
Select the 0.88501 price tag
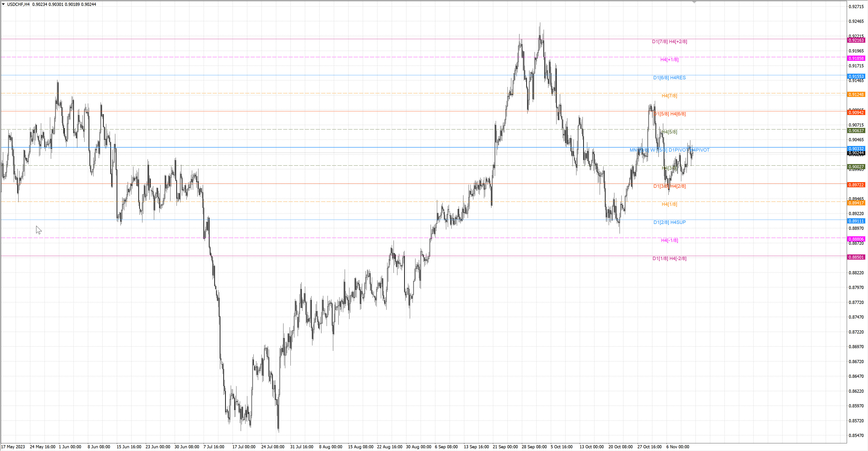[x=856, y=257]
